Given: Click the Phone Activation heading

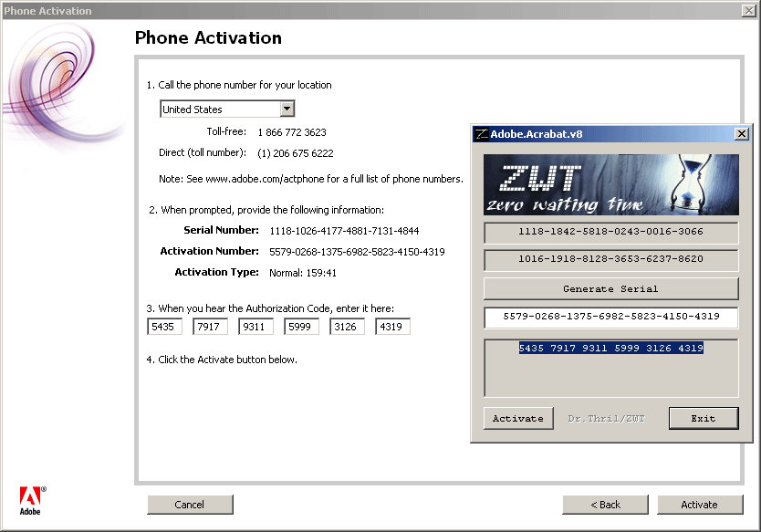Looking at the screenshot, I should pyautogui.click(x=208, y=37).
